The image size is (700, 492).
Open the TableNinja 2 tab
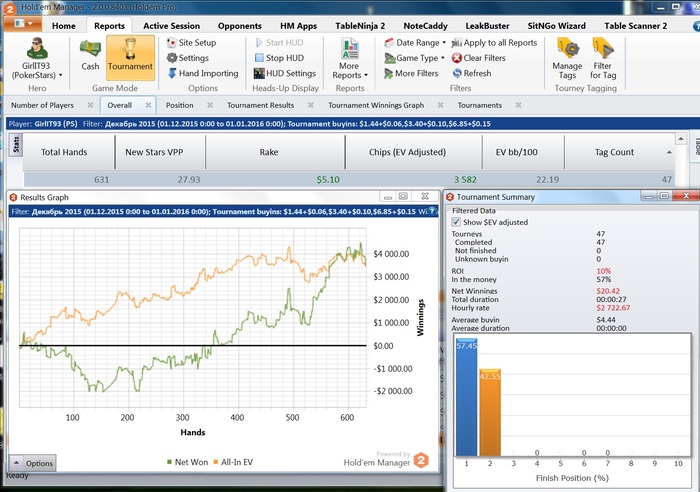360,26
